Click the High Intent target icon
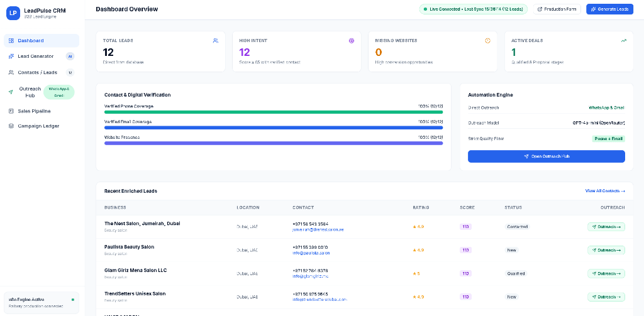The width and height of the screenshot is (644, 316). 352,41
